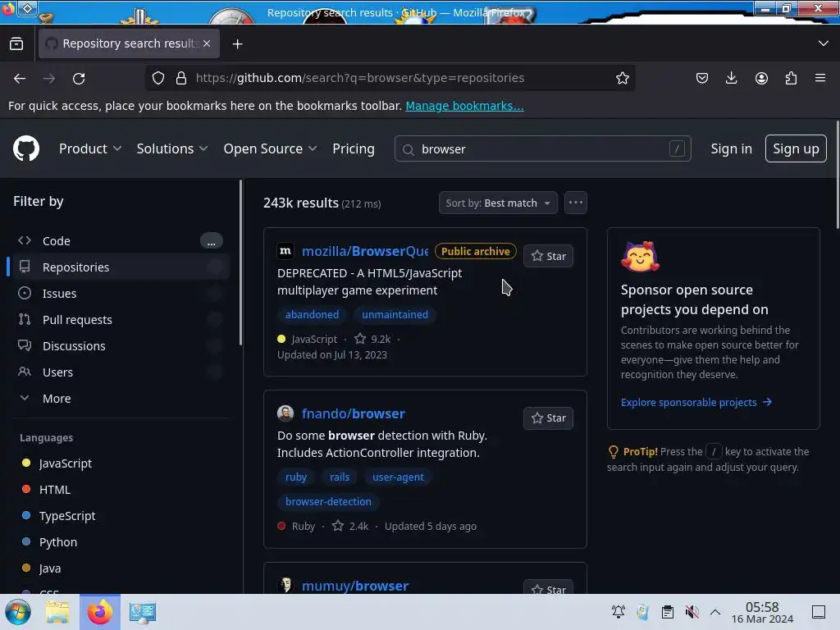The width and height of the screenshot is (840, 630).
Task: Click Explore sponsorable projects link
Action: [696, 402]
